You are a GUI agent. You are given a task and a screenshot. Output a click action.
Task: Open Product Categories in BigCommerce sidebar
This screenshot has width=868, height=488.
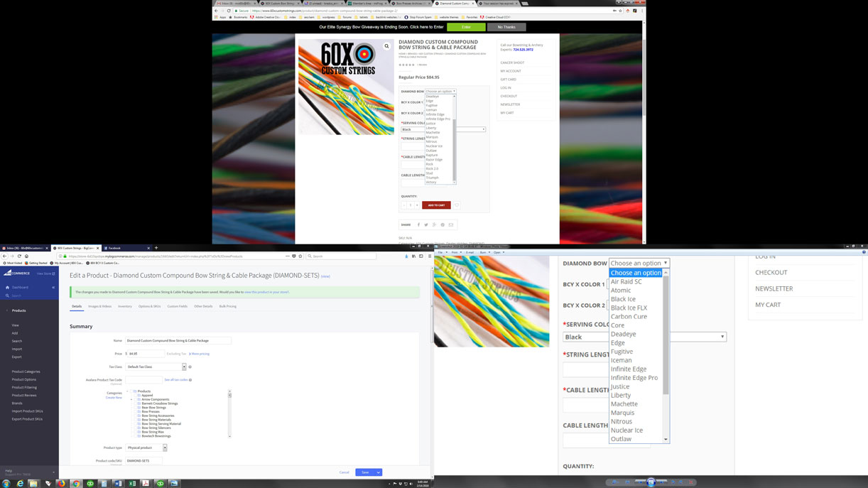26,372
